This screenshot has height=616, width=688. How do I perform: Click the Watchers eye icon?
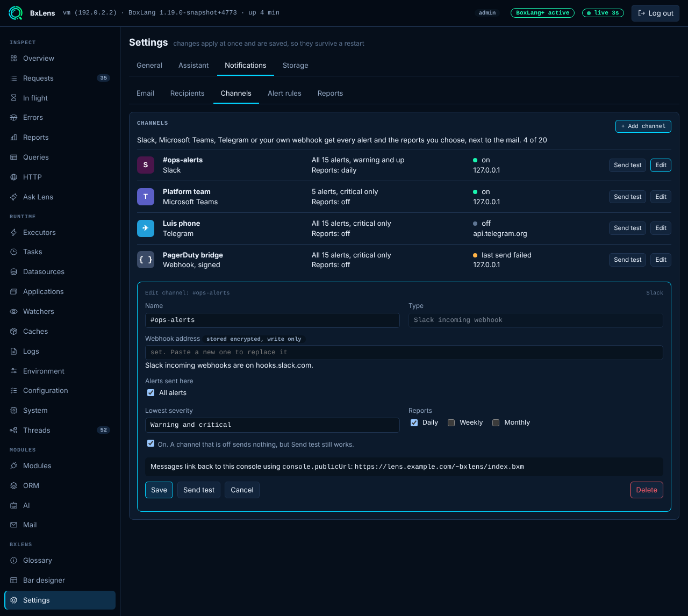click(14, 311)
